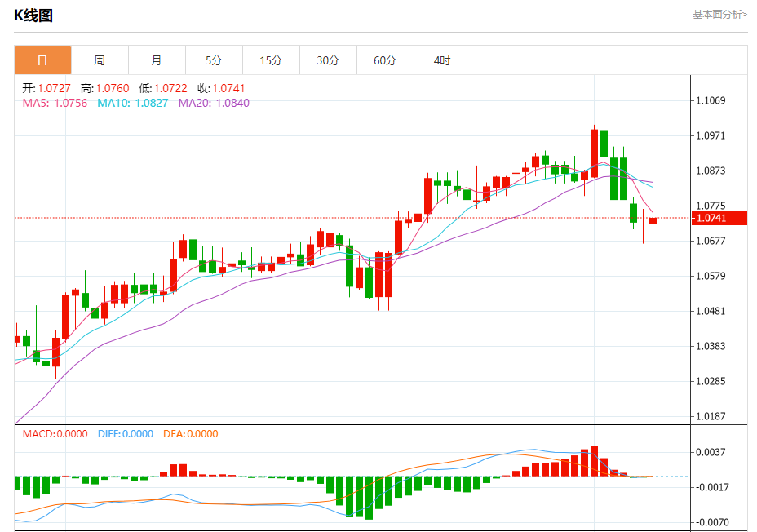Click the current price tag 1.0741
This screenshot has width=757, height=532.
click(719, 218)
